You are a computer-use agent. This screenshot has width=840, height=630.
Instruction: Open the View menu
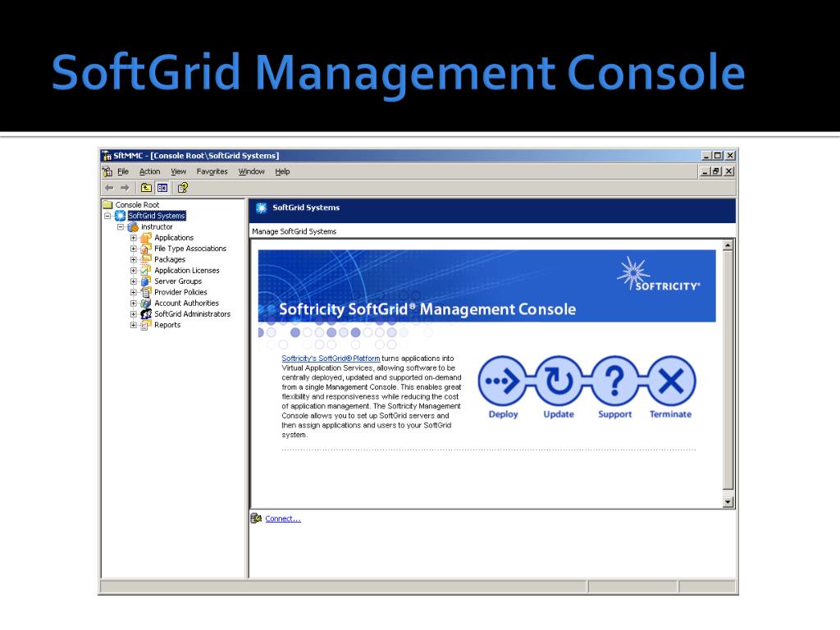pyautogui.click(x=178, y=171)
